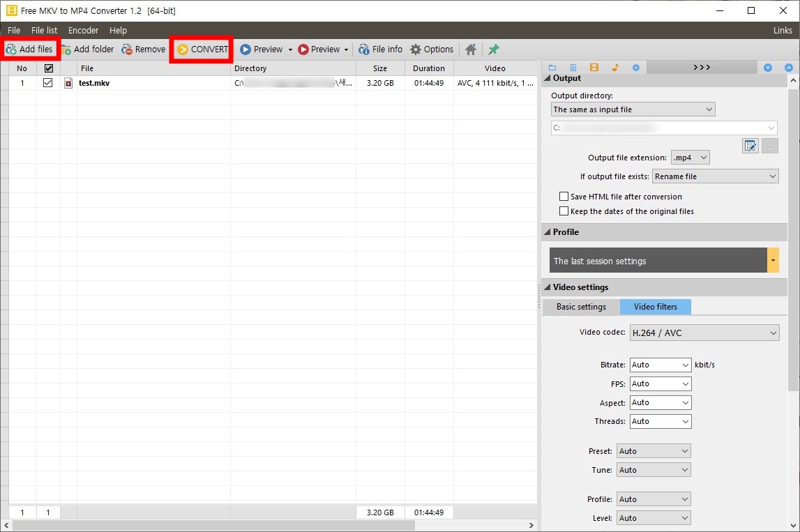Click the test.mkv file type icon
This screenshot has height=532, width=800.
click(x=68, y=83)
